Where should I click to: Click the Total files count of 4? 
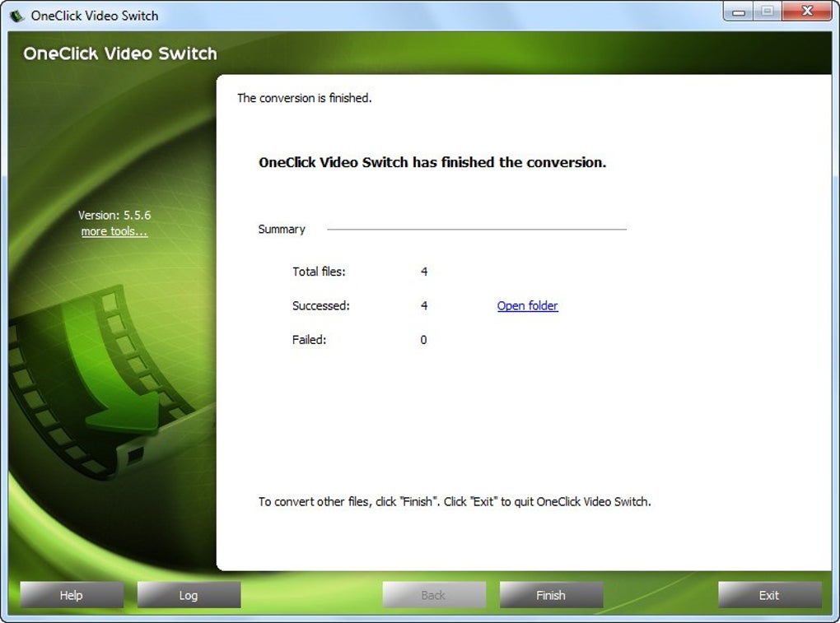[423, 272]
